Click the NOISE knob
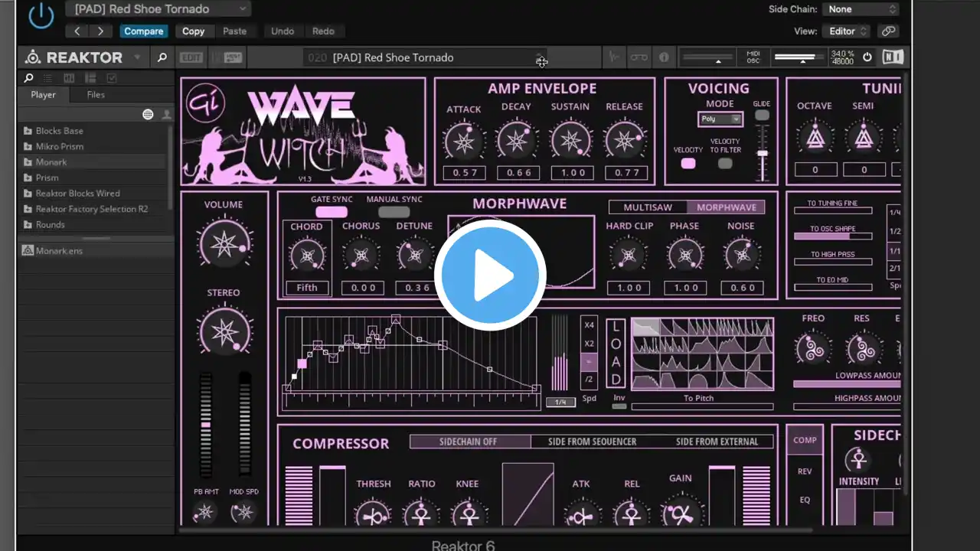 [x=741, y=255]
